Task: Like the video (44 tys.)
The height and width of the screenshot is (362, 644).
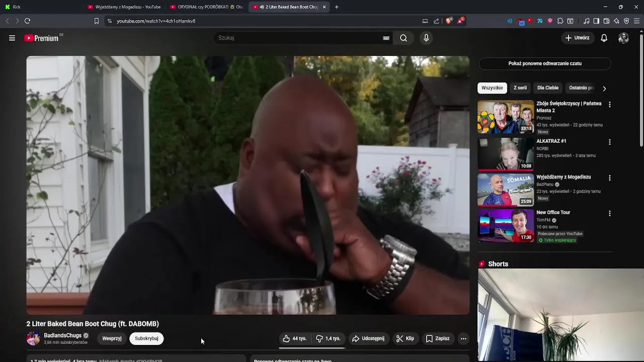Action: 295,338
